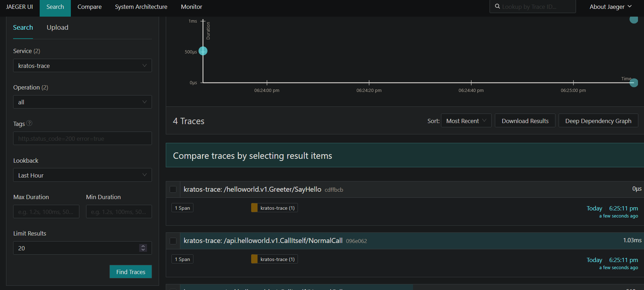
Task: Click the Download Results button
Action: [525, 121]
